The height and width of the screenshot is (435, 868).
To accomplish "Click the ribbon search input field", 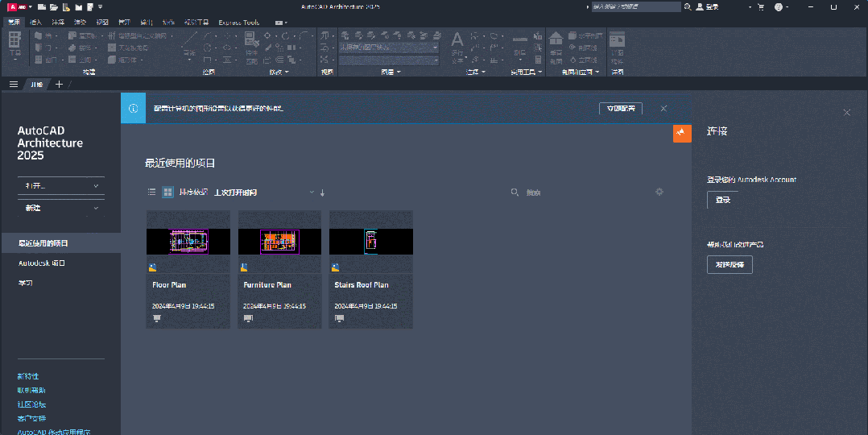I will [x=635, y=6].
